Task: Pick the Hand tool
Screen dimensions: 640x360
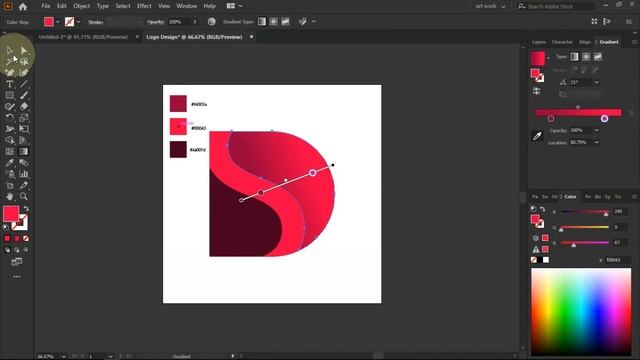Action: click(10, 196)
